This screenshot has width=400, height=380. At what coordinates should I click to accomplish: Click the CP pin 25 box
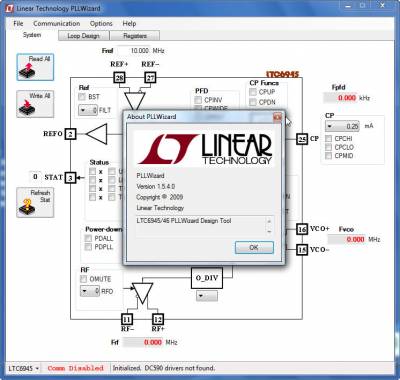pos(302,139)
